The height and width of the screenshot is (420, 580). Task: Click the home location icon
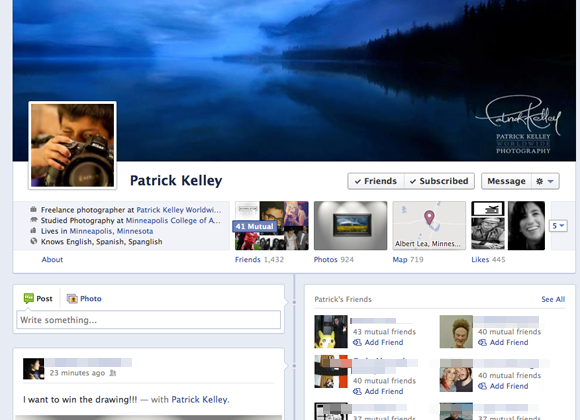point(33,231)
